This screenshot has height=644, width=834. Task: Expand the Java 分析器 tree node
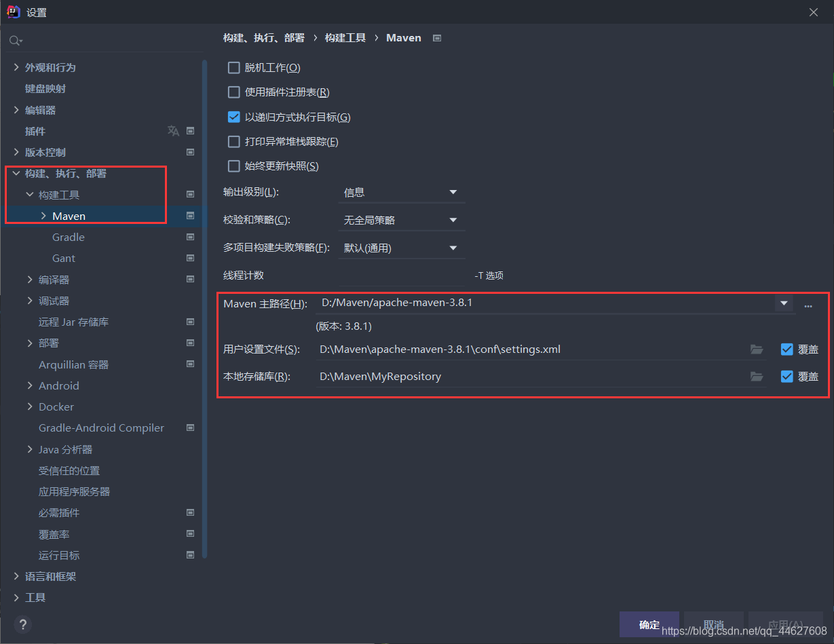(30, 449)
